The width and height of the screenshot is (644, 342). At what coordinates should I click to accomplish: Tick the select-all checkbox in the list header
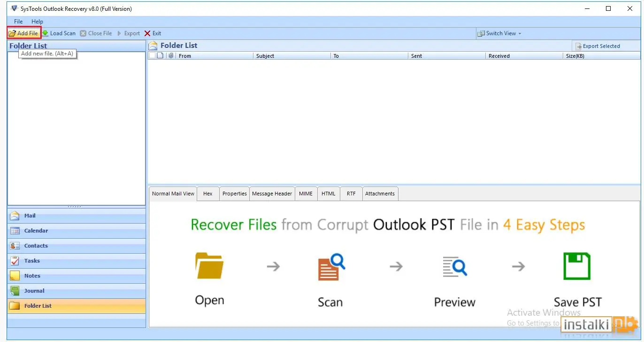coord(152,55)
